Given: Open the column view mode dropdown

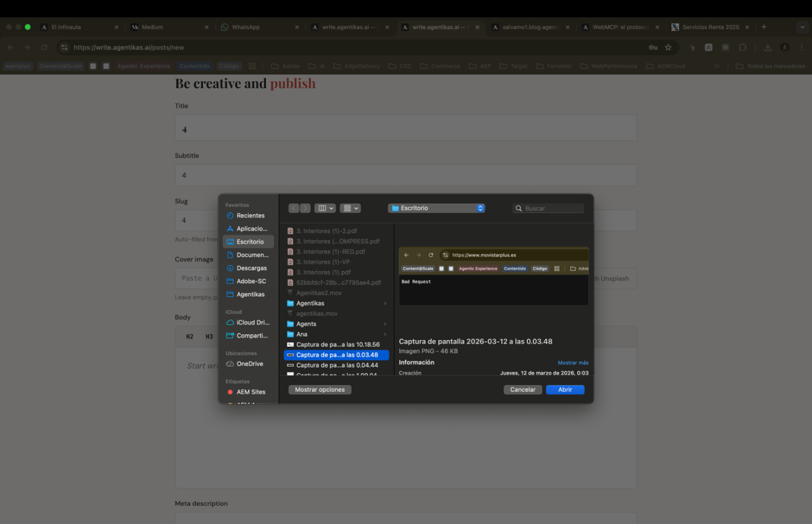Looking at the screenshot, I should (325, 208).
